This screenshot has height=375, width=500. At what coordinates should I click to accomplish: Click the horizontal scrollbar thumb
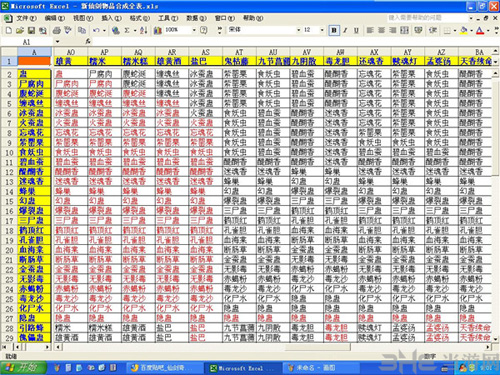318,347
